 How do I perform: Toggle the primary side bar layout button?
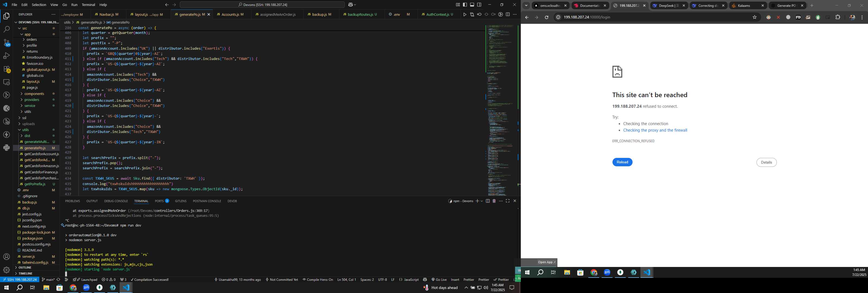[465, 5]
